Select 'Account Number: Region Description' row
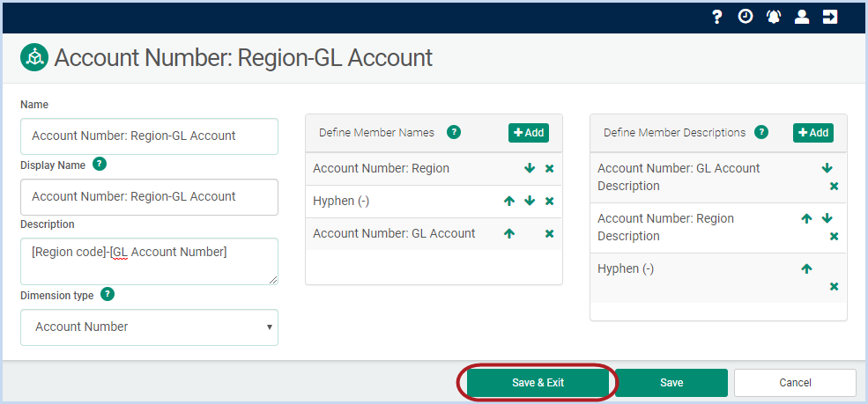Screen dimensions: 868x404 point(718,228)
